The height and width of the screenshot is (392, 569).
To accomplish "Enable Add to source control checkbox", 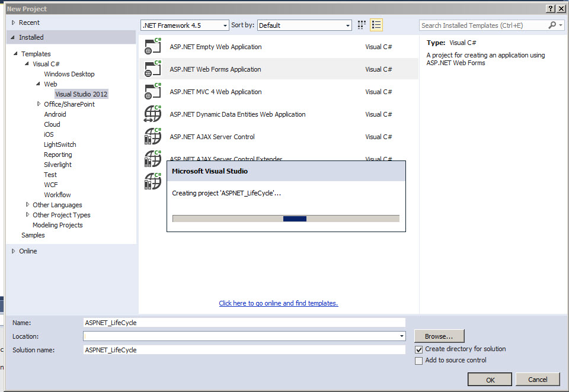I will [419, 361].
